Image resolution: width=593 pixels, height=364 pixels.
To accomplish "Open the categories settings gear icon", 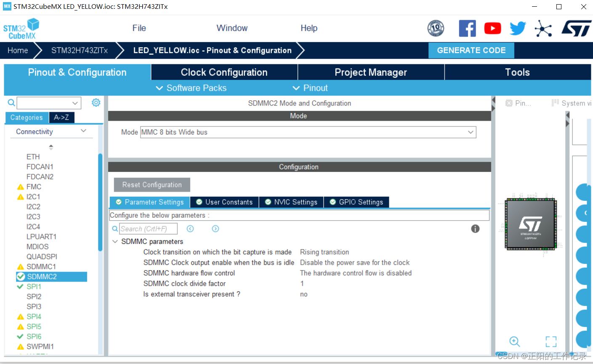I will coord(96,103).
